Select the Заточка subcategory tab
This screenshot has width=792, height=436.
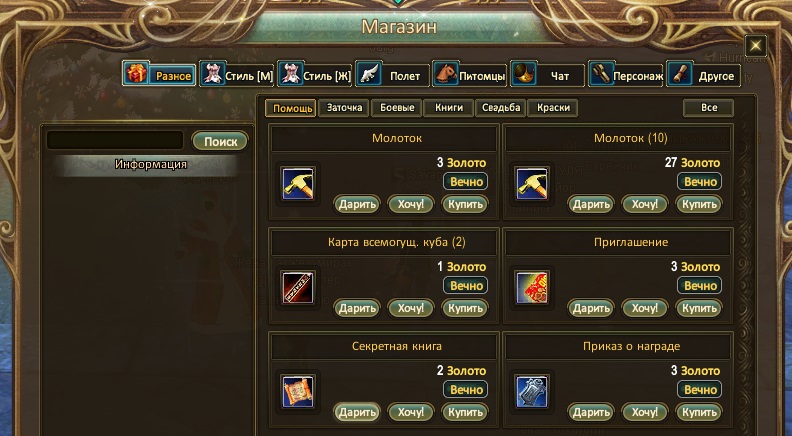(344, 108)
